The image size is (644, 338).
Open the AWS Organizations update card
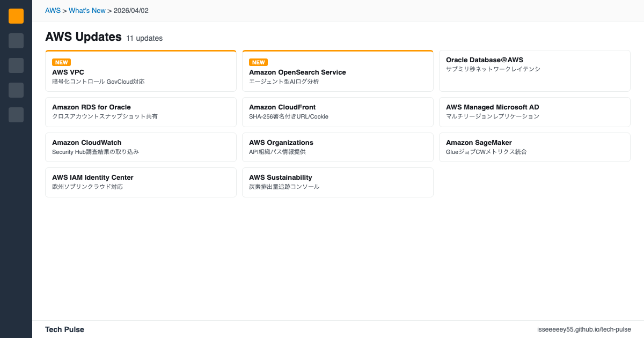tap(338, 147)
